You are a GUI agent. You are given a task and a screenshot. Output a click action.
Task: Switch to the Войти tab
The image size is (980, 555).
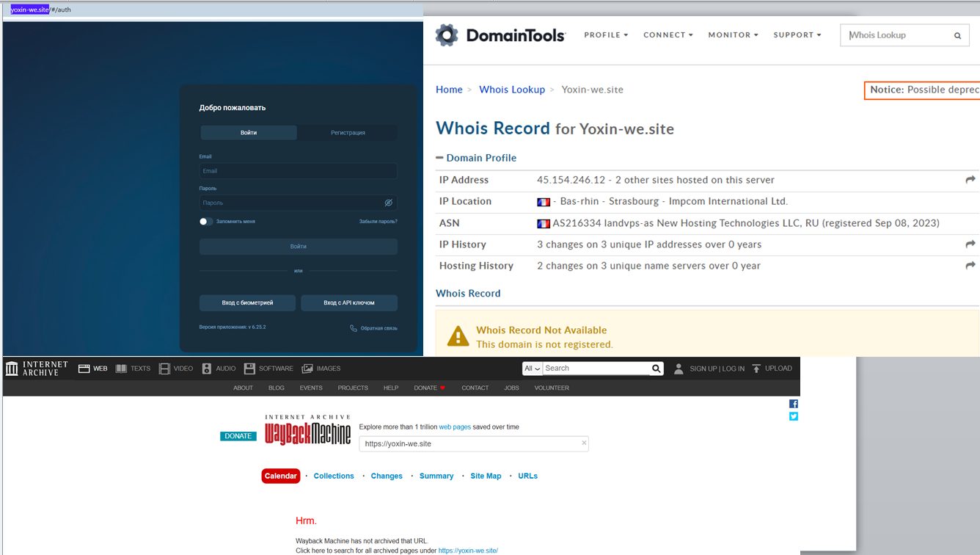point(249,133)
